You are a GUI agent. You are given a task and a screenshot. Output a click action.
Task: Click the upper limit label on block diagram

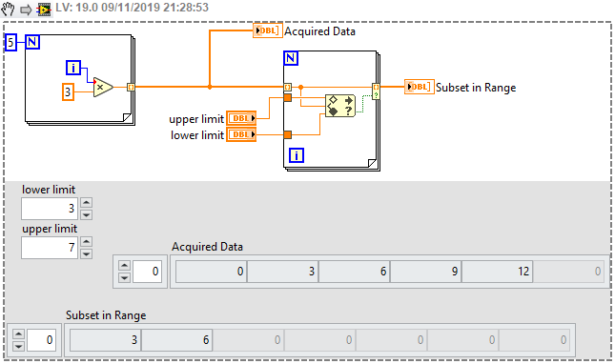[196, 119]
